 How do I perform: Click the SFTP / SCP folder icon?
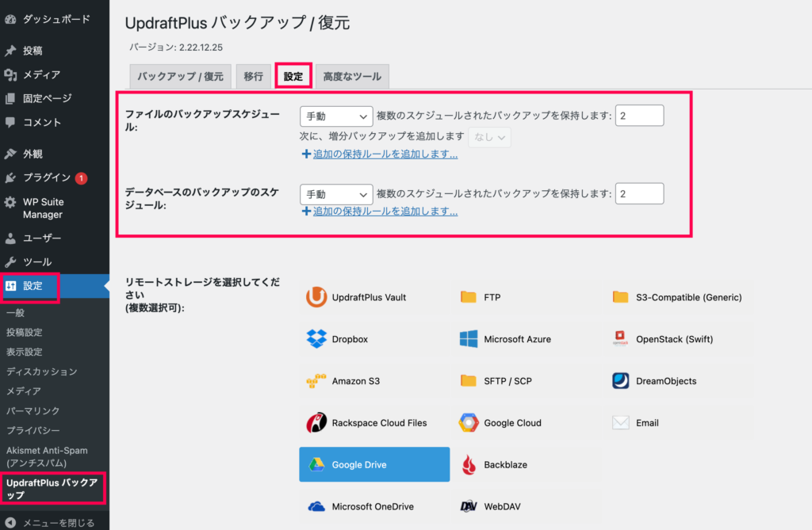[x=468, y=381]
